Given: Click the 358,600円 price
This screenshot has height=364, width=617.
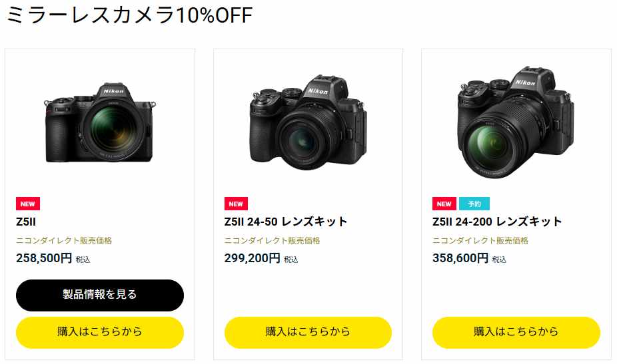Looking at the screenshot, I should (460, 258).
